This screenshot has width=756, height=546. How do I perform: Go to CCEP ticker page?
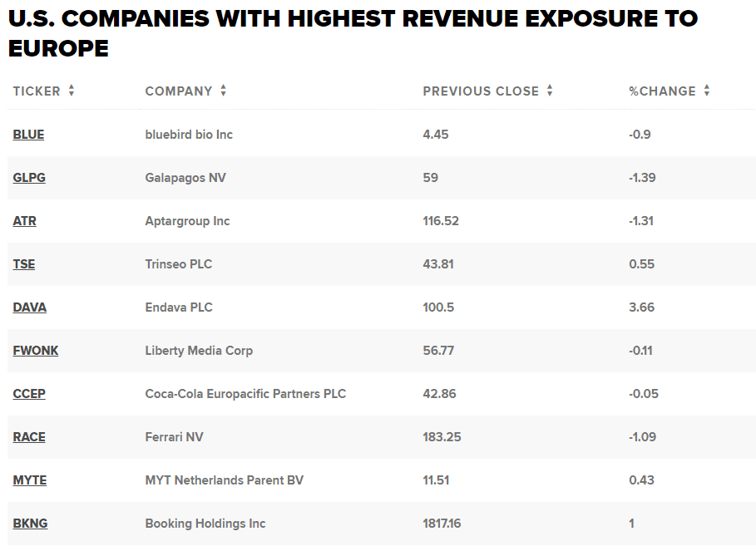click(x=29, y=394)
